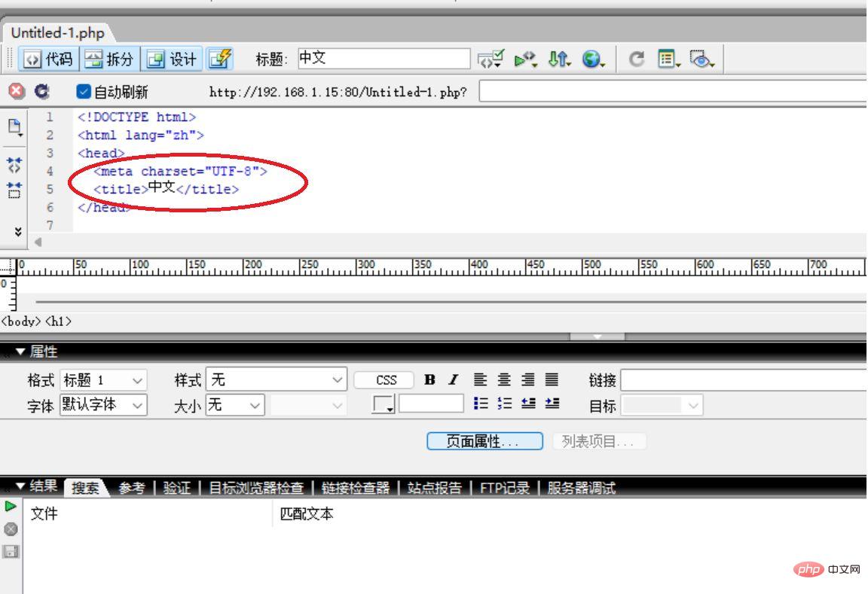Screen dimensions: 868x594
Task: Collapse the 属性 properties panel
Action: pos(20,351)
